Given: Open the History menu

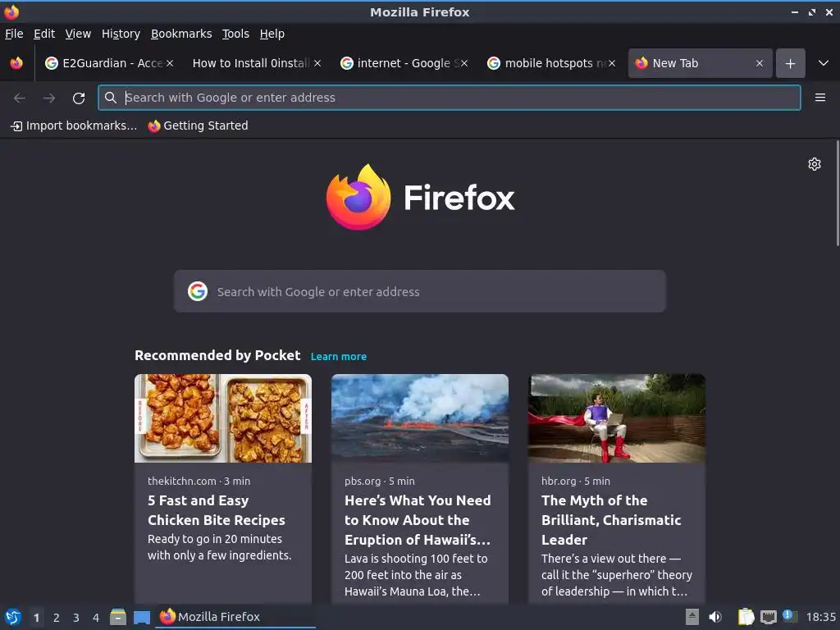Looking at the screenshot, I should click(x=121, y=34).
